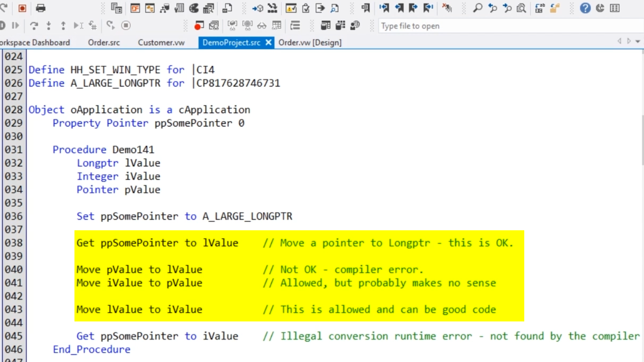Image resolution: width=644 pixels, height=362 pixels.
Task: Click the find magnifying glass icon
Action: pyautogui.click(x=477, y=8)
